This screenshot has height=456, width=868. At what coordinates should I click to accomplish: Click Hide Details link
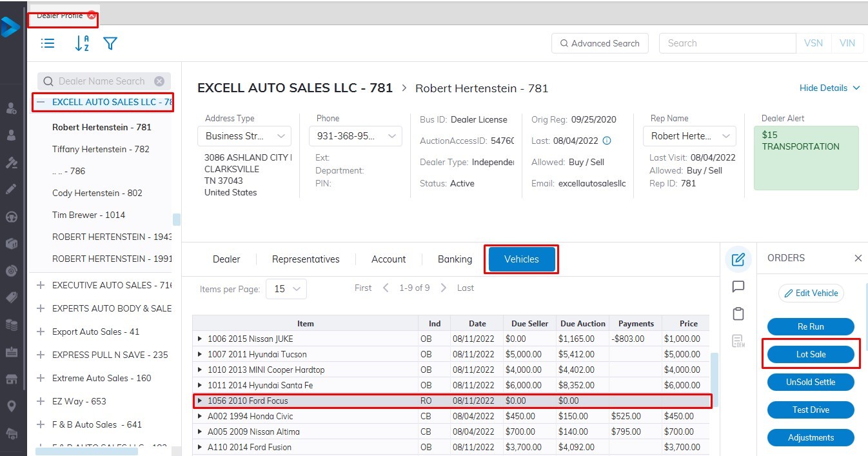tap(829, 88)
